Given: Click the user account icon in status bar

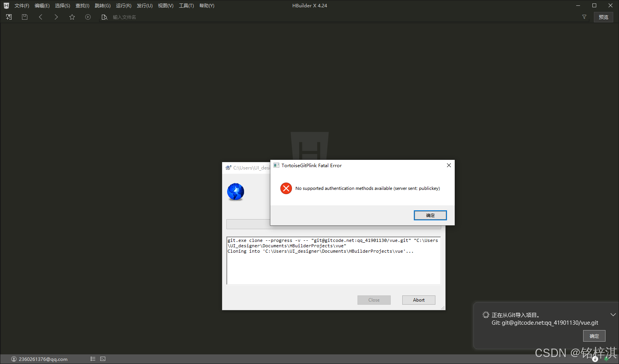Looking at the screenshot, I should click(14, 359).
